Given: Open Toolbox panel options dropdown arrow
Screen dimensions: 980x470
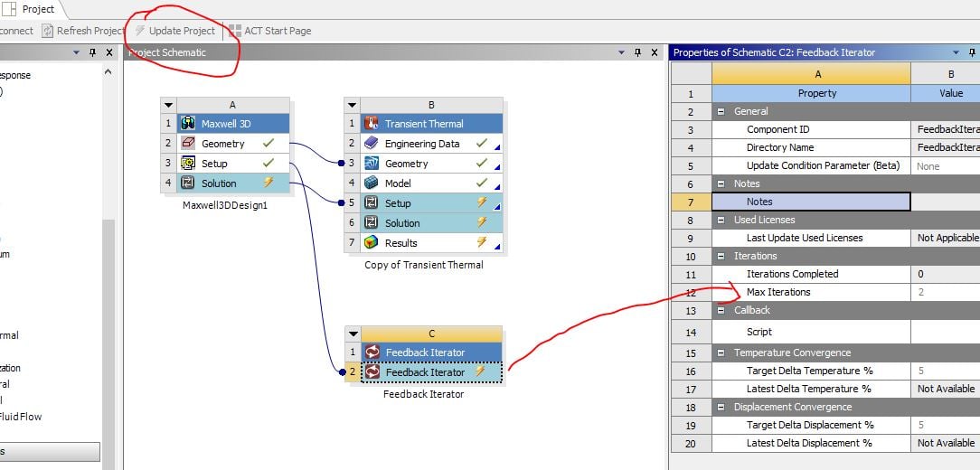Looking at the screenshot, I should pos(76,52).
